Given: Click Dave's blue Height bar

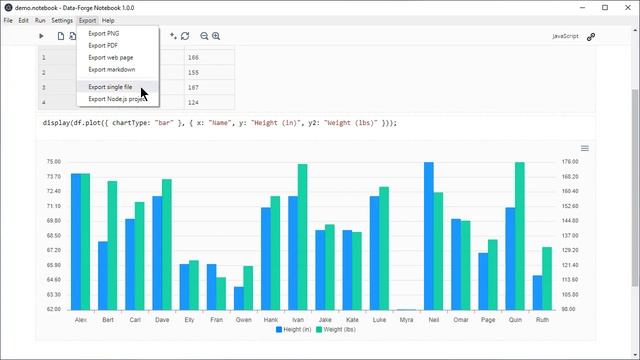Looking at the screenshot, I should (157, 253).
